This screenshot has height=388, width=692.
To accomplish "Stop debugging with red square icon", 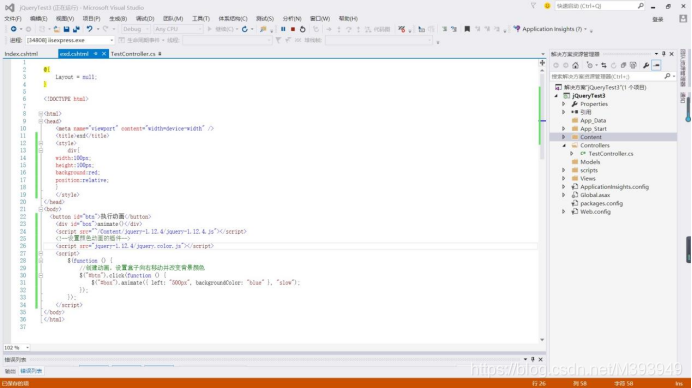I will (x=293, y=29).
